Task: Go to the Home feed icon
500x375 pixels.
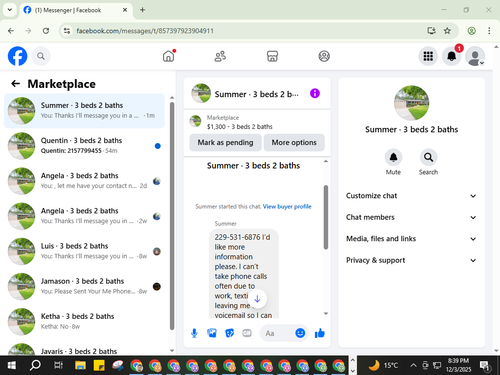Action: pyautogui.click(x=169, y=56)
